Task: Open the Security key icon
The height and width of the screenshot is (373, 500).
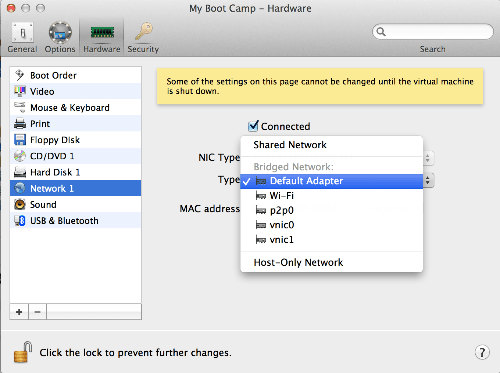Action: (143, 32)
